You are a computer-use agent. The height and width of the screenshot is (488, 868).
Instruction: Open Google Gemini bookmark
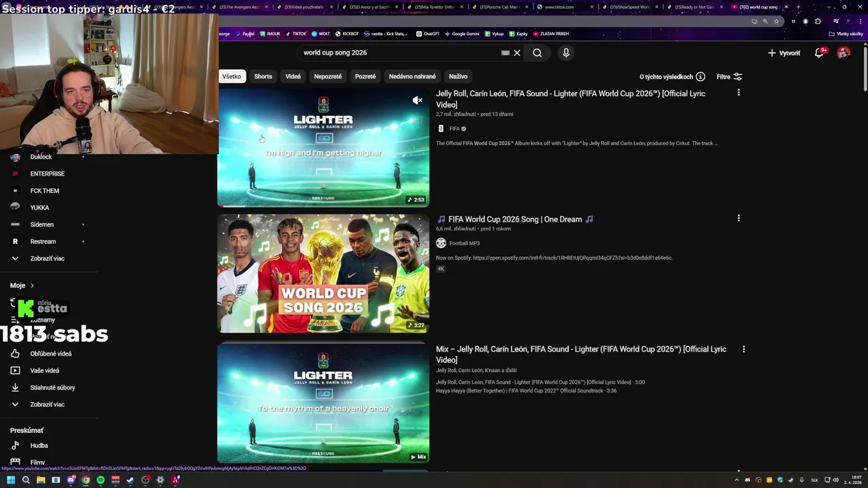tap(462, 33)
